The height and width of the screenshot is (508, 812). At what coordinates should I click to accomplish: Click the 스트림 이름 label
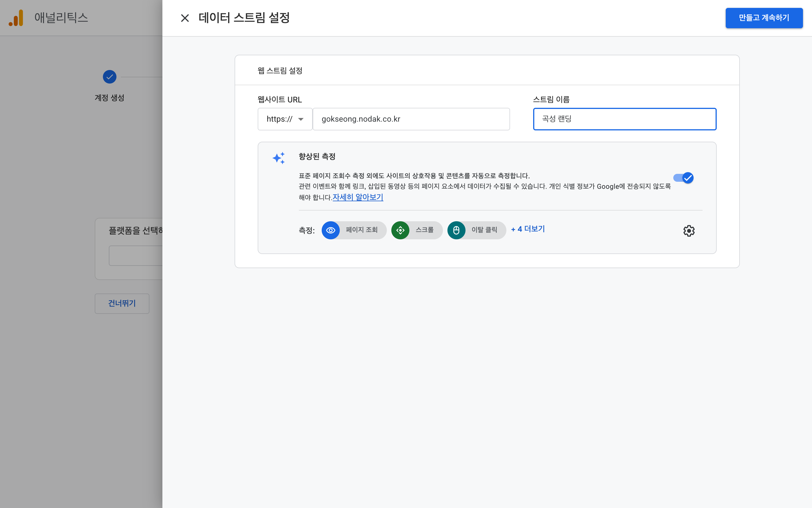tap(551, 99)
